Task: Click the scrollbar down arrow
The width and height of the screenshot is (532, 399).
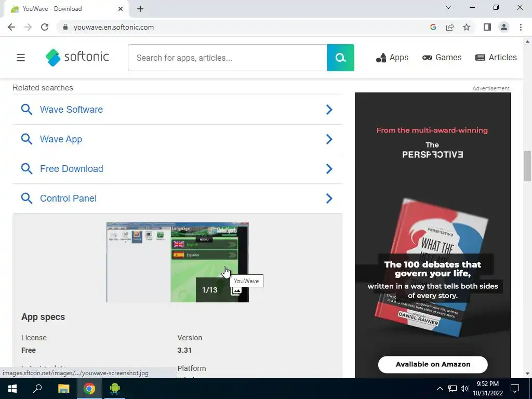Action: pyautogui.click(x=527, y=374)
